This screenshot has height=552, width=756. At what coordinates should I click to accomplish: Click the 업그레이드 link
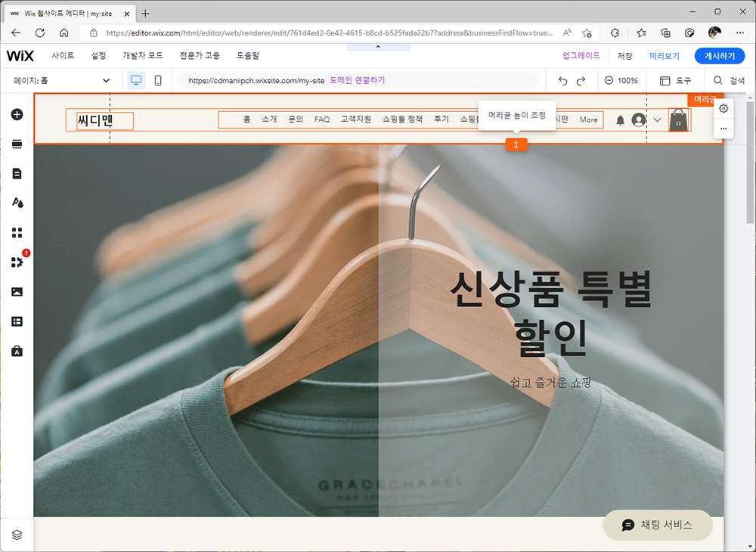[x=581, y=55]
